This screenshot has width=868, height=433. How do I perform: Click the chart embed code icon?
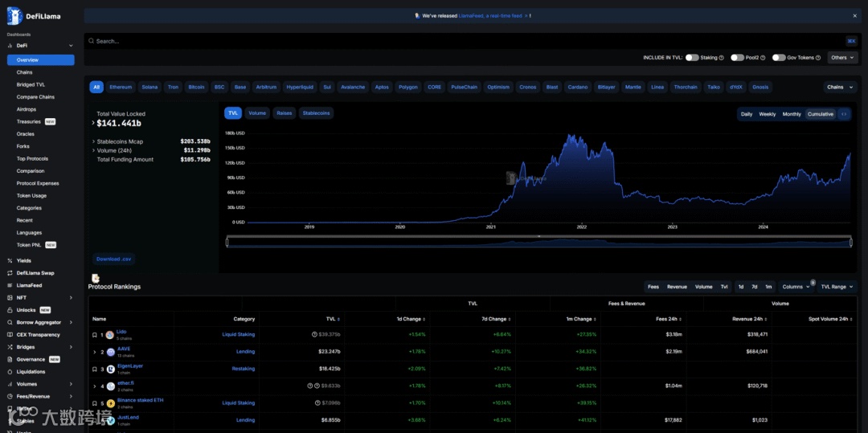(844, 114)
